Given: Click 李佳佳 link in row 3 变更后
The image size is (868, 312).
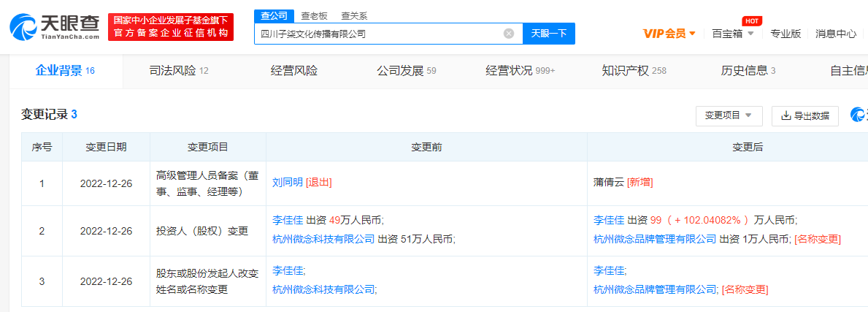Looking at the screenshot, I should tap(609, 270).
